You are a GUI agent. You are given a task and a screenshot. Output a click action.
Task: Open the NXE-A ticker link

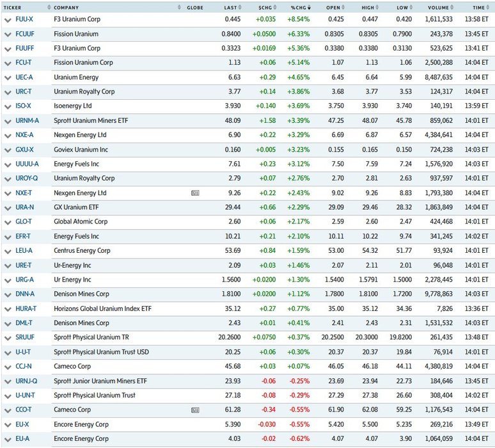click(24, 135)
